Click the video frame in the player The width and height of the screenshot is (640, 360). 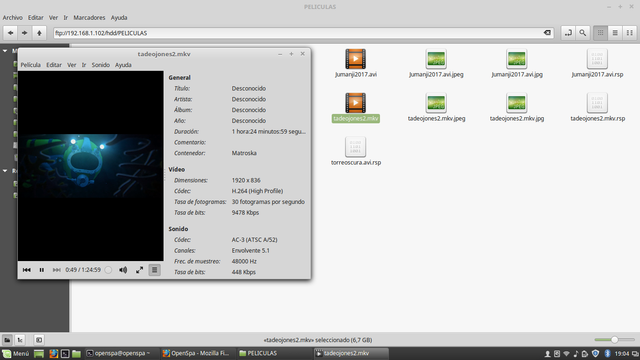(91, 166)
